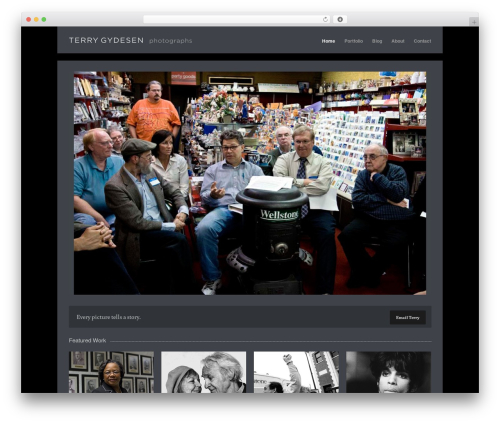
Task: Open a new tab with plus icon
Action: coord(474,22)
